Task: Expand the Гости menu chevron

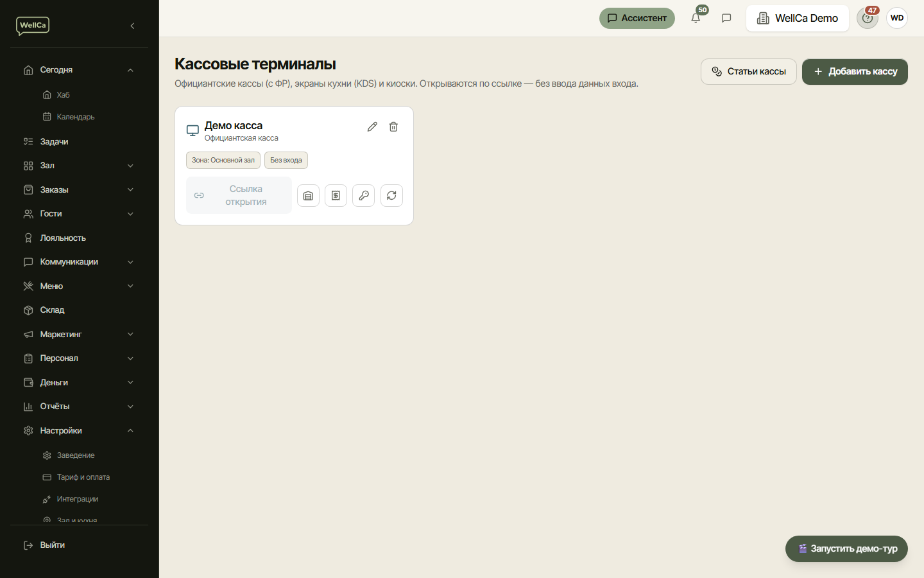Action: [130, 214]
